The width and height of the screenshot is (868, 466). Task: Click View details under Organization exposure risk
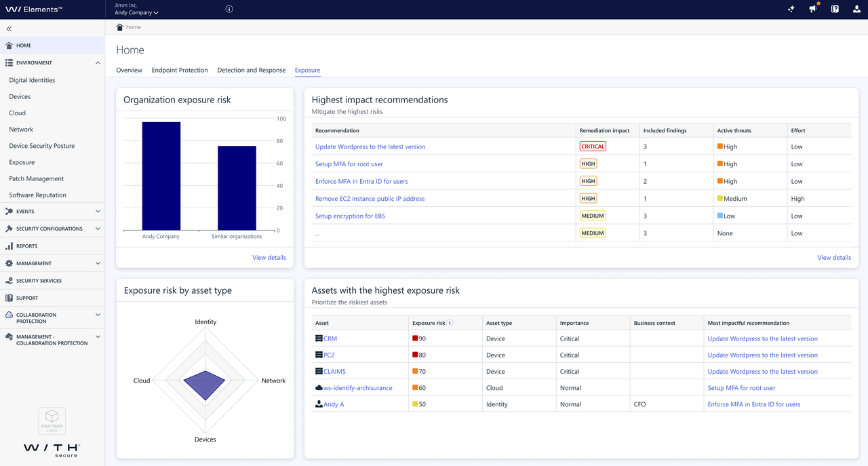pyautogui.click(x=269, y=257)
